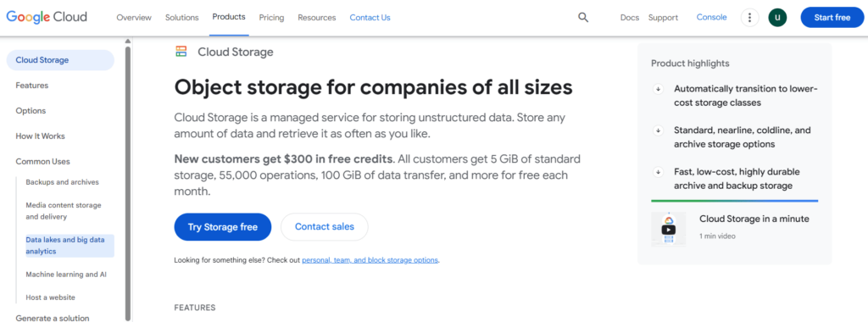The image size is (868, 322).
Task: Click the '1 min video' caption
Action: tap(717, 236)
